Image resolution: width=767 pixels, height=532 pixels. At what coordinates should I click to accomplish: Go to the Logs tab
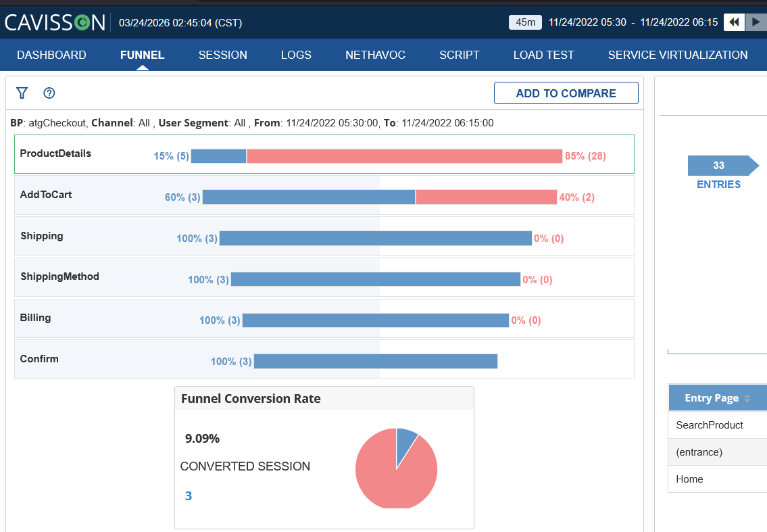click(296, 55)
